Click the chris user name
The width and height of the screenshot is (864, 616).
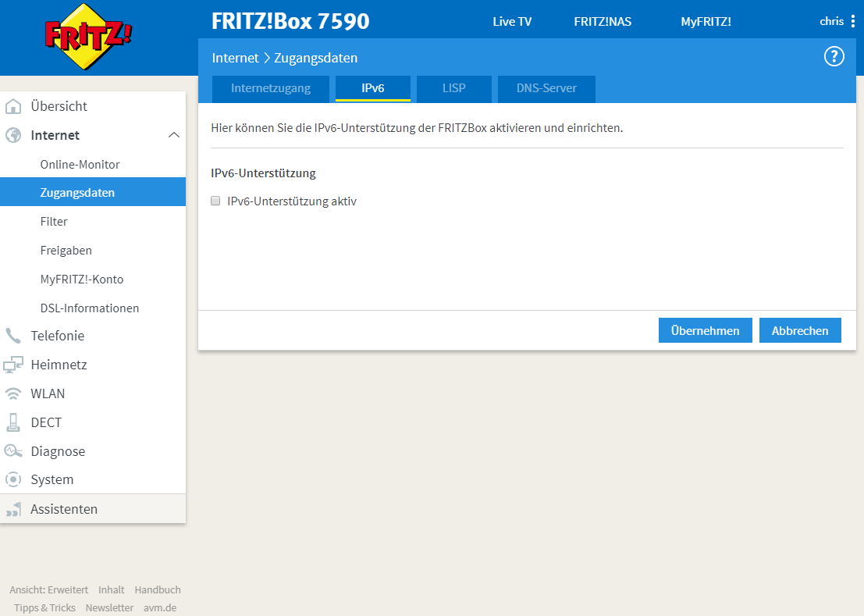click(x=831, y=22)
